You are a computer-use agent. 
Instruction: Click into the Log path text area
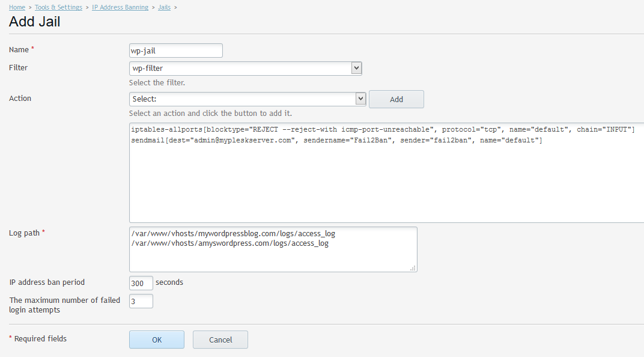(273, 249)
